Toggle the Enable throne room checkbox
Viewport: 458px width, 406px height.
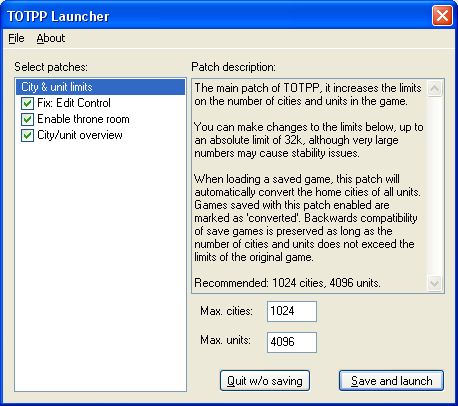pyautogui.click(x=27, y=119)
